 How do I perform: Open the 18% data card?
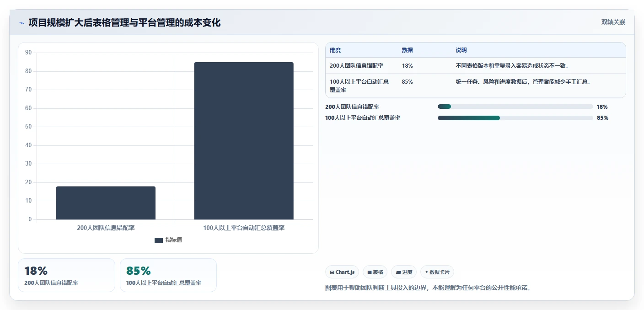coord(66,275)
